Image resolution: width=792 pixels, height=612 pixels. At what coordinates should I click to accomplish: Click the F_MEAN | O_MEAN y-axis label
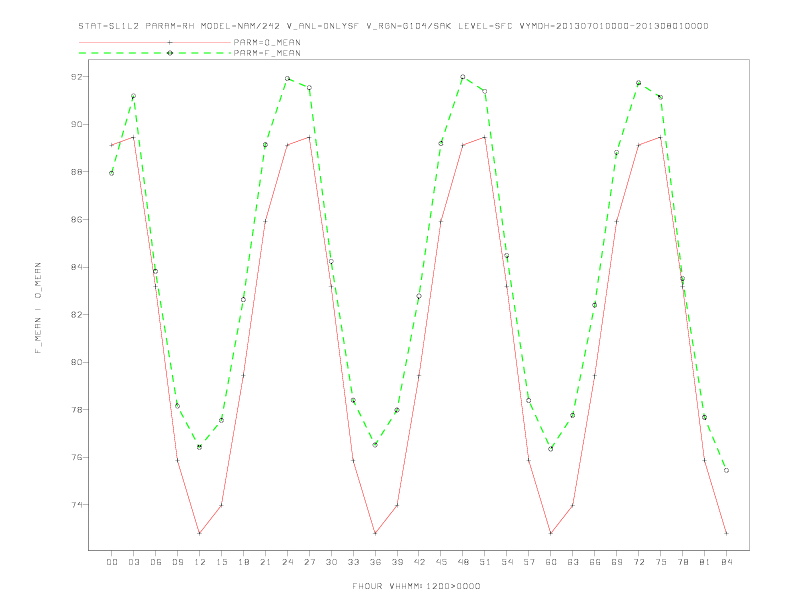point(38,308)
